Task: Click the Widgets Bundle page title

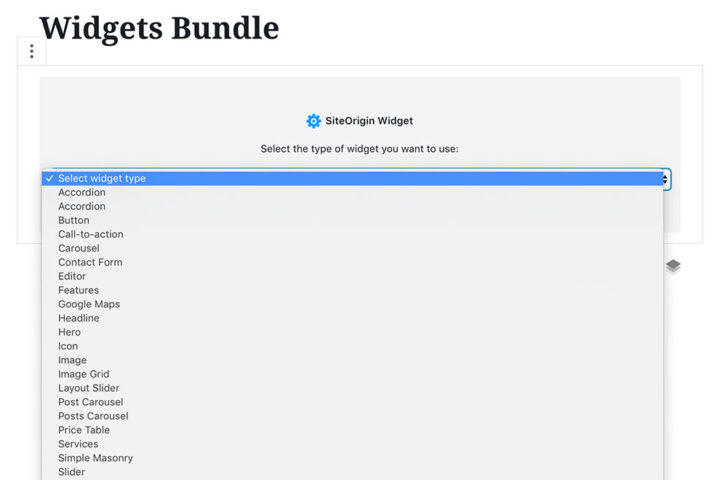Action: pyautogui.click(x=159, y=28)
